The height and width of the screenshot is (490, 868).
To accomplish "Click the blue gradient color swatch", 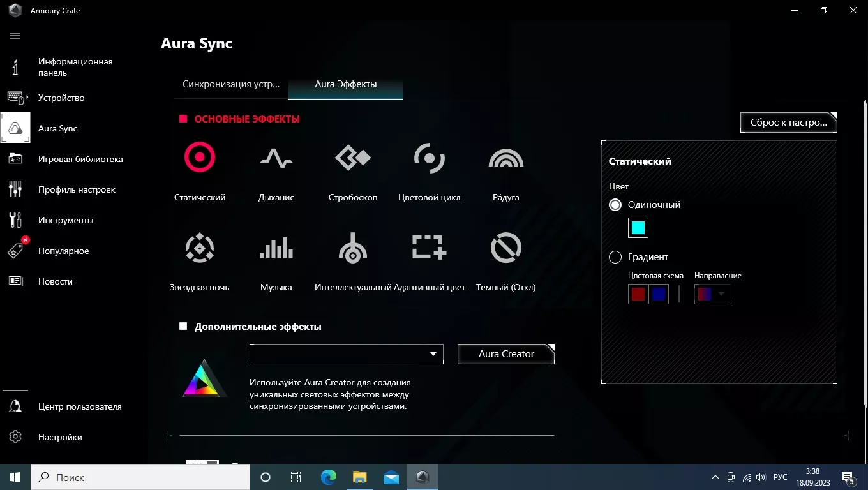I will [659, 294].
